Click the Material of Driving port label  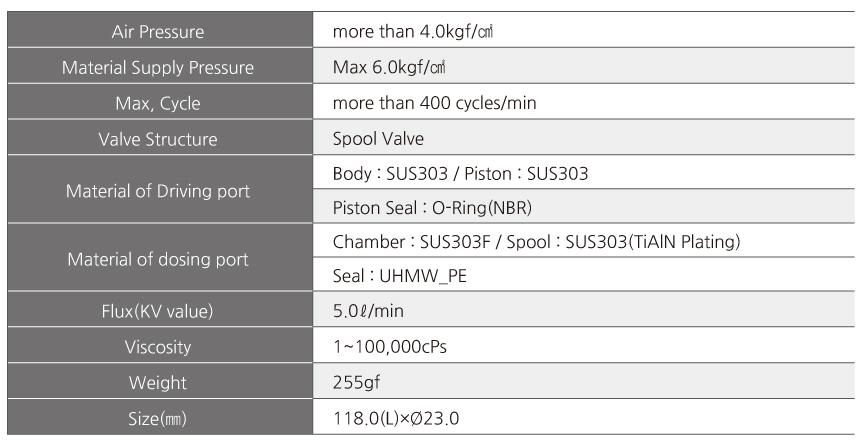point(158,191)
